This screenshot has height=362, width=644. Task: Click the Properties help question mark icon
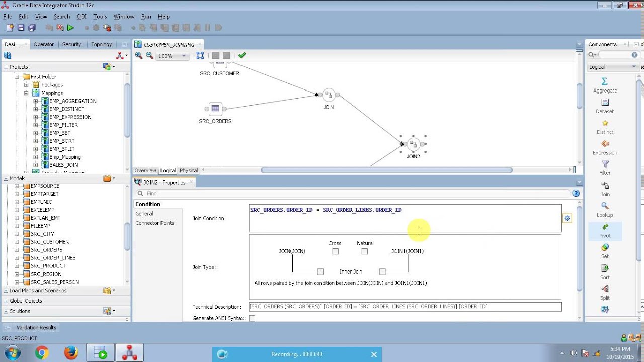click(x=576, y=193)
